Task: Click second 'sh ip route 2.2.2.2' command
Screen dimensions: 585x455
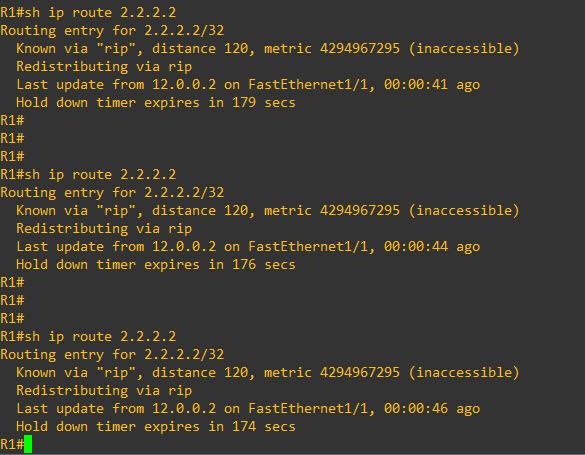Action: [100, 175]
